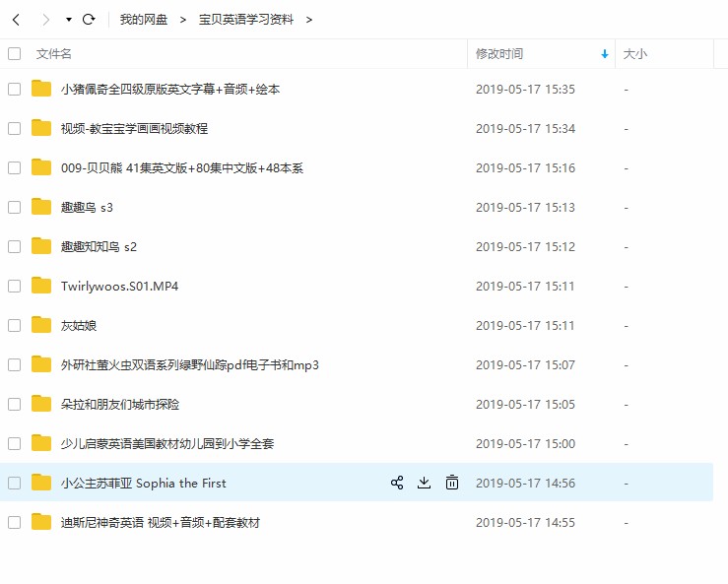Open 少儿启蒙英语美国教材幼儿园到小学全套
The width and height of the screenshot is (728, 584).
pos(167,444)
